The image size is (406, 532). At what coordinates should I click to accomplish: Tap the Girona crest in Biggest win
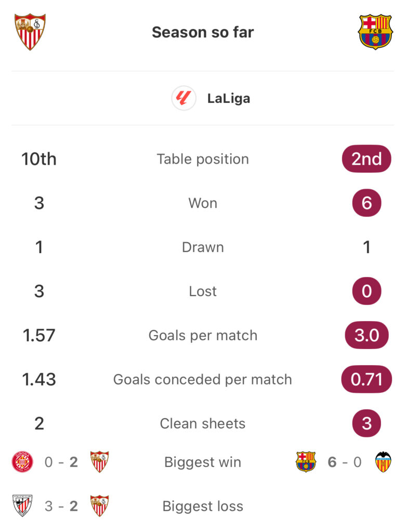pos(22,462)
